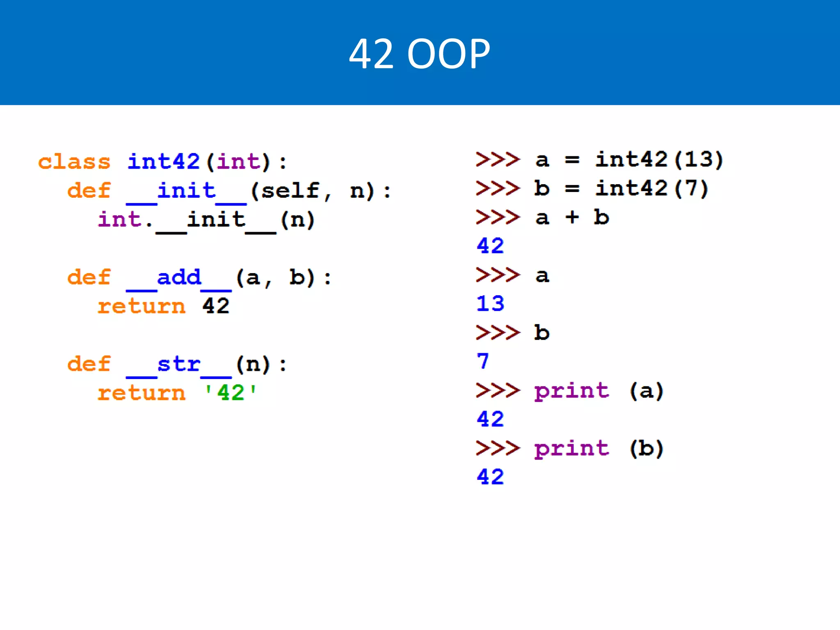Click the 'a = int42(13)' line
Screen dimensions: 840x630
tap(629, 159)
